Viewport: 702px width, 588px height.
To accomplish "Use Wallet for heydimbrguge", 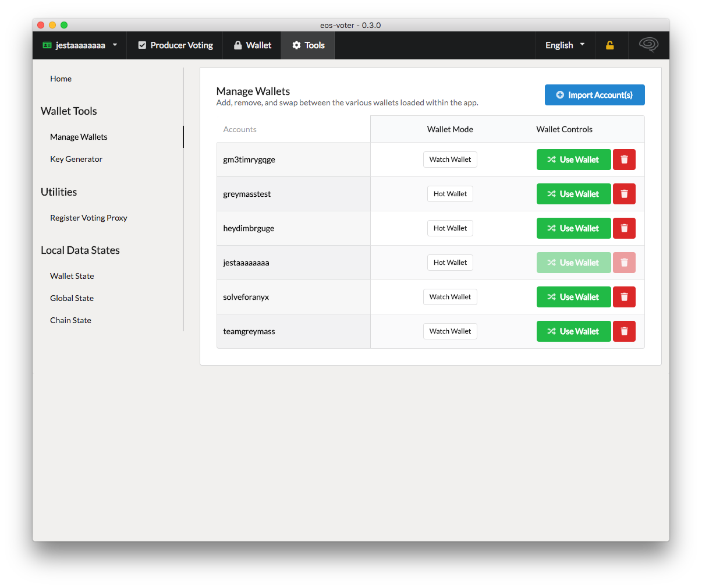I will 573,228.
